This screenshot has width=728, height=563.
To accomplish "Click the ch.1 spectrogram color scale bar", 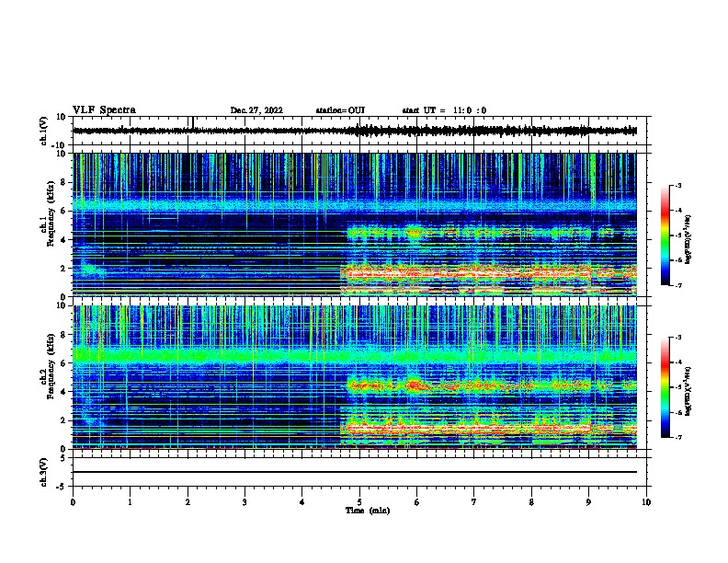I will click(x=665, y=236).
